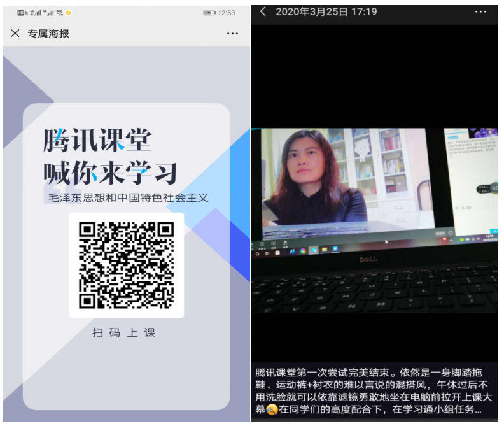This screenshot has width=504, height=426.
Task: Tap the 12:53 clock in the status bar
Action: (x=227, y=13)
